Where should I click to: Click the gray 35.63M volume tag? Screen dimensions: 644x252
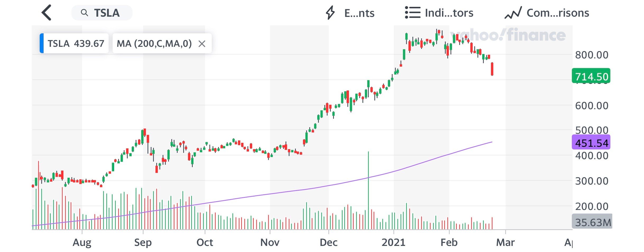point(592,221)
